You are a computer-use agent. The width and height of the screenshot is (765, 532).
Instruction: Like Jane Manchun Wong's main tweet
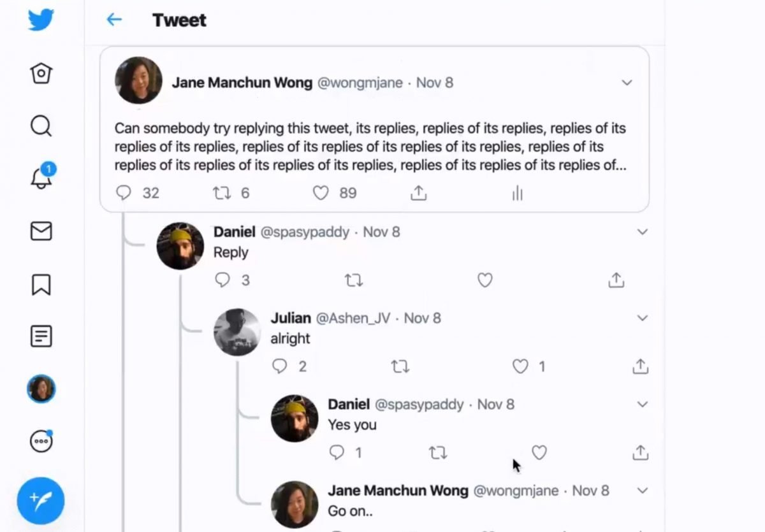coord(321,192)
